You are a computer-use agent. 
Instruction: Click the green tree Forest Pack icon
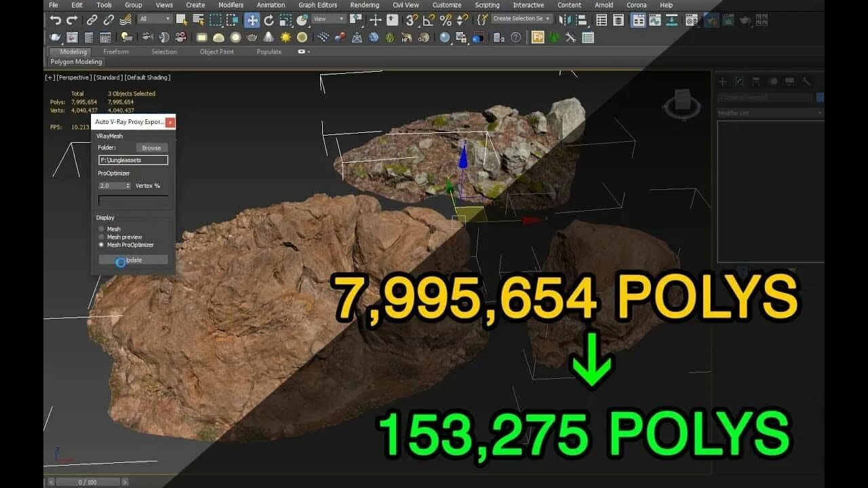click(554, 37)
